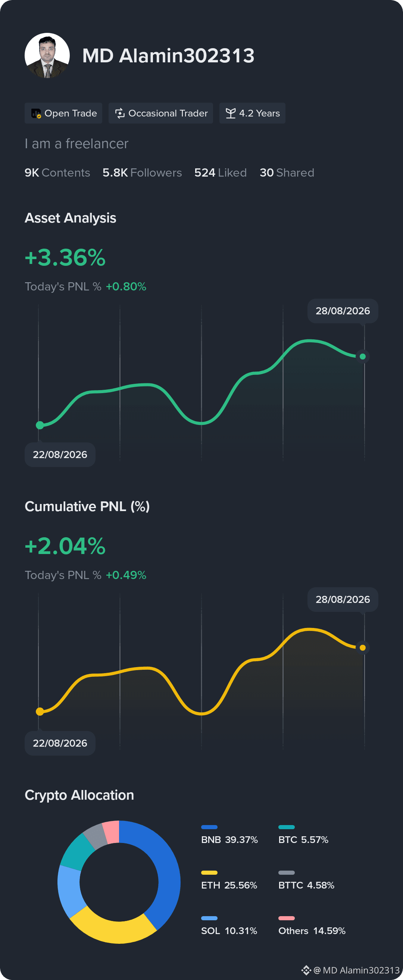Click the MD Alamin302313 username heading
The image size is (403, 980).
168,56
